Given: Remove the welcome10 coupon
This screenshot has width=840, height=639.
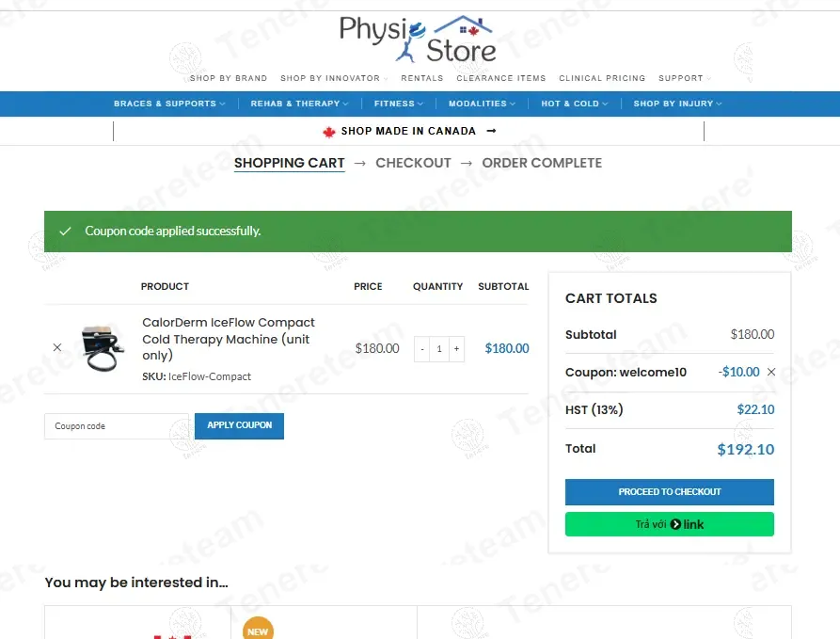Looking at the screenshot, I should click(771, 372).
